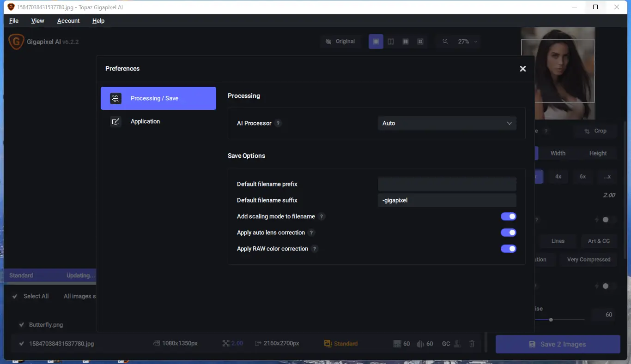Click the 2.00 scale value in the right panel
Viewport: 631px width, 364px height.
[x=609, y=195]
